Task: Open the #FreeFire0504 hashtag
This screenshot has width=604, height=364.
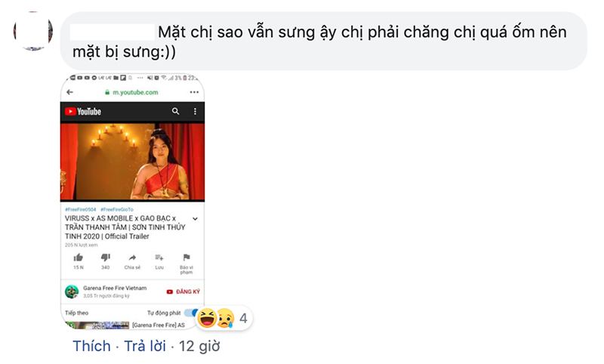Action: pyautogui.click(x=81, y=209)
